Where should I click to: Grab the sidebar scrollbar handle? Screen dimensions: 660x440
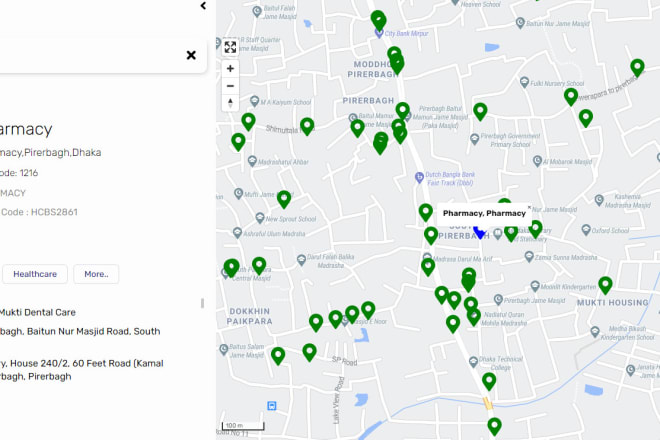tap(202, 303)
